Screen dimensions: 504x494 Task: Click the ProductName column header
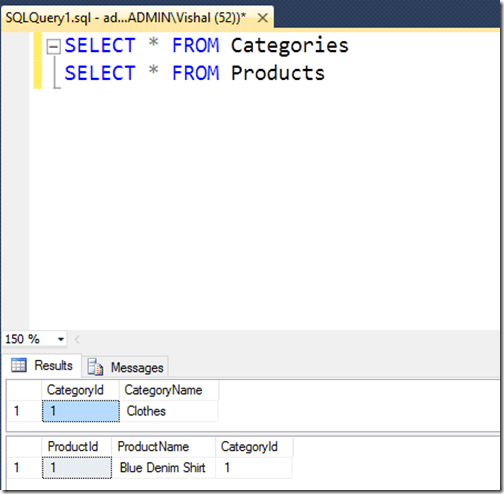(163, 447)
